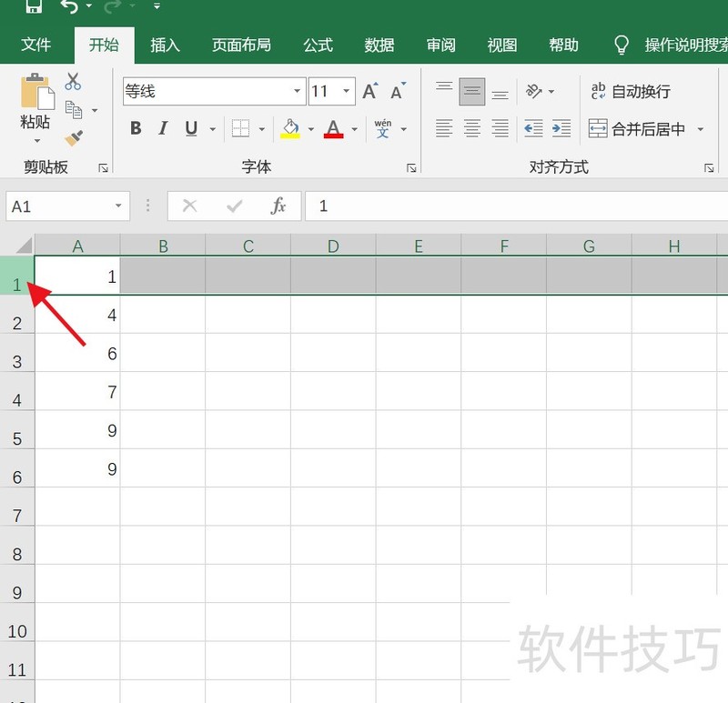Click into the formula bar
728x703 pixels.
pyautogui.click(x=516, y=206)
